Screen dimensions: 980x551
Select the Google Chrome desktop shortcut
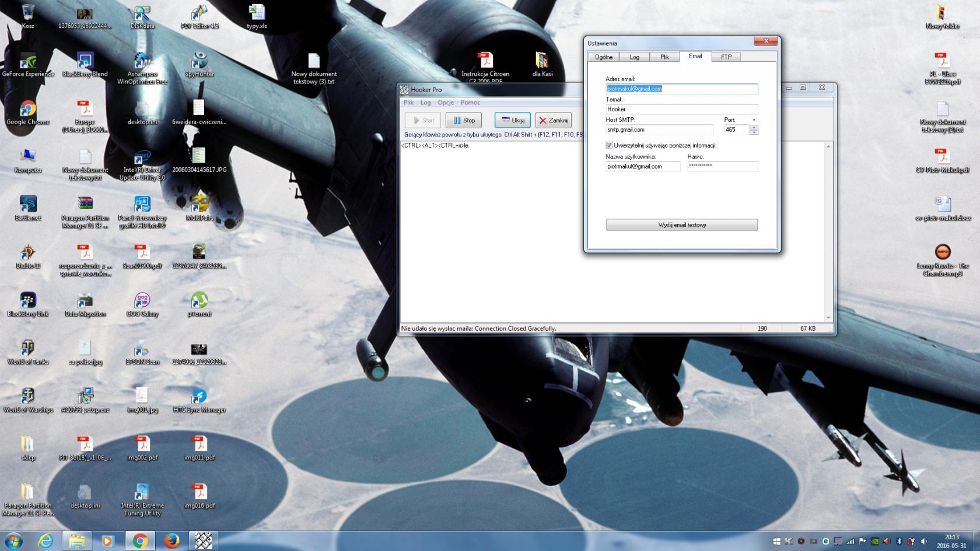pyautogui.click(x=27, y=113)
